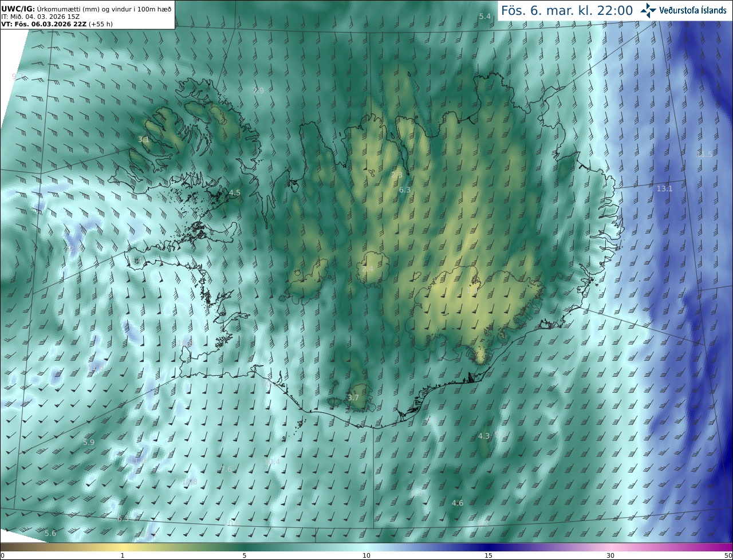Click the 50 label on the colour scale

(728, 555)
